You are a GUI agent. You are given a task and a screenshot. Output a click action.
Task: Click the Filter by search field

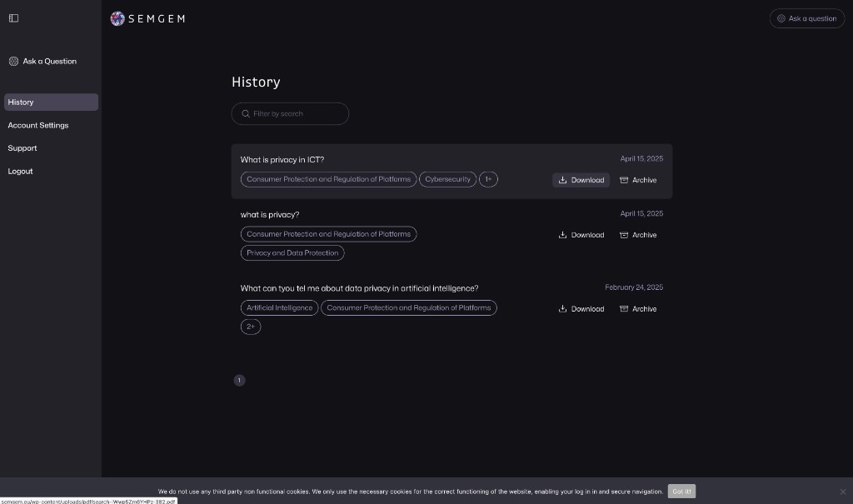click(290, 114)
